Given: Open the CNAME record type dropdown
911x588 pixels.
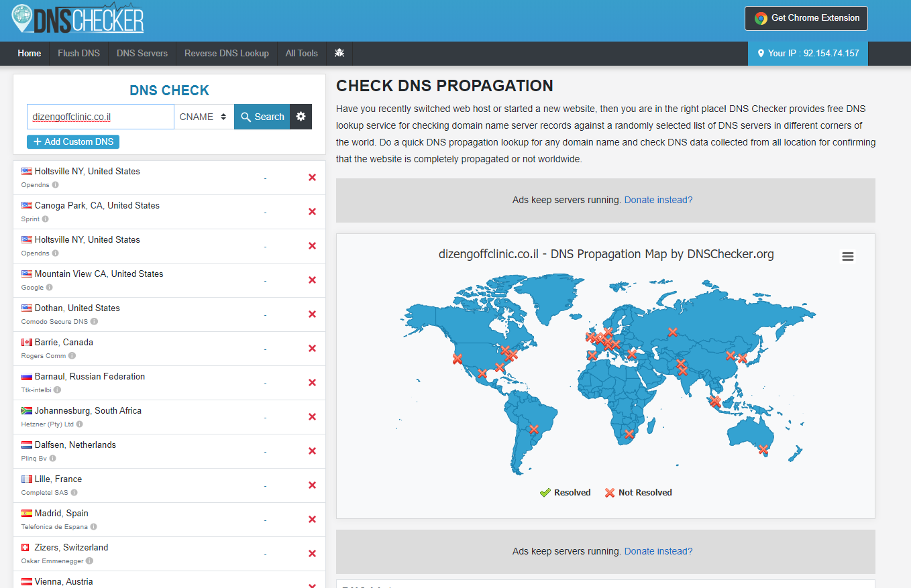Looking at the screenshot, I should (x=204, y=117).
